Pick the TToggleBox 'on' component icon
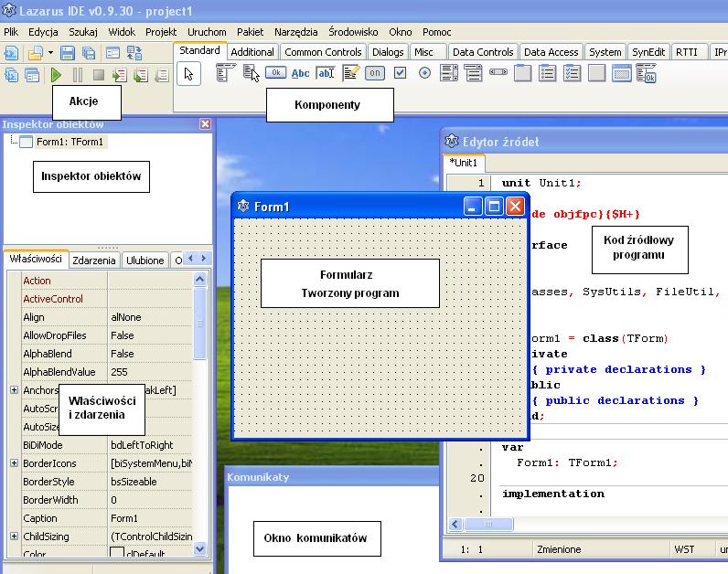 (x=375, y=73)
